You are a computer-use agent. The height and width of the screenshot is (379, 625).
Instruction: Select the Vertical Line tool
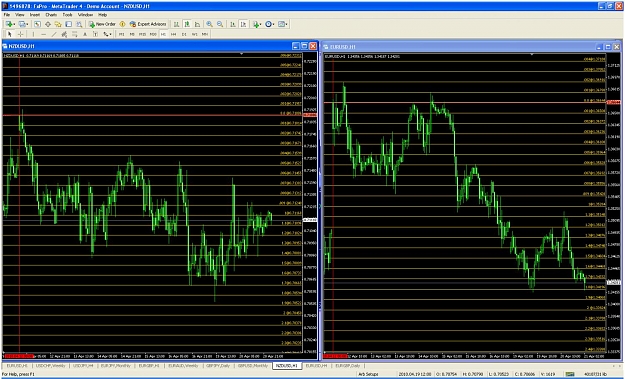(x=33, y=34)
